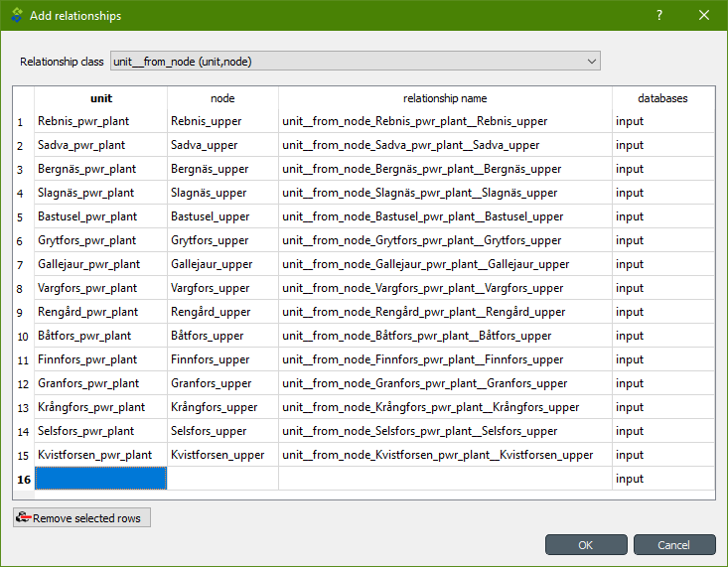
Task: Click the Spine Toolbox logo icon in title bar
Action: pos(17,15)
